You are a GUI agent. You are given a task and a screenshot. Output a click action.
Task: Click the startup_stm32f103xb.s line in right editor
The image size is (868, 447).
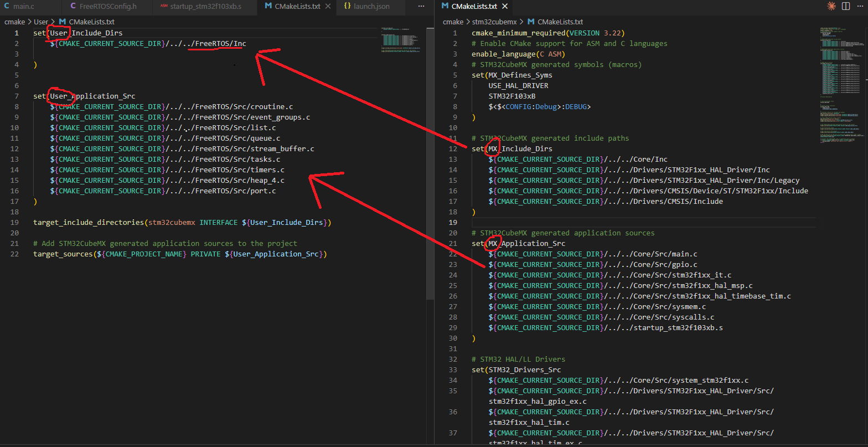click(x=606, y=328)
